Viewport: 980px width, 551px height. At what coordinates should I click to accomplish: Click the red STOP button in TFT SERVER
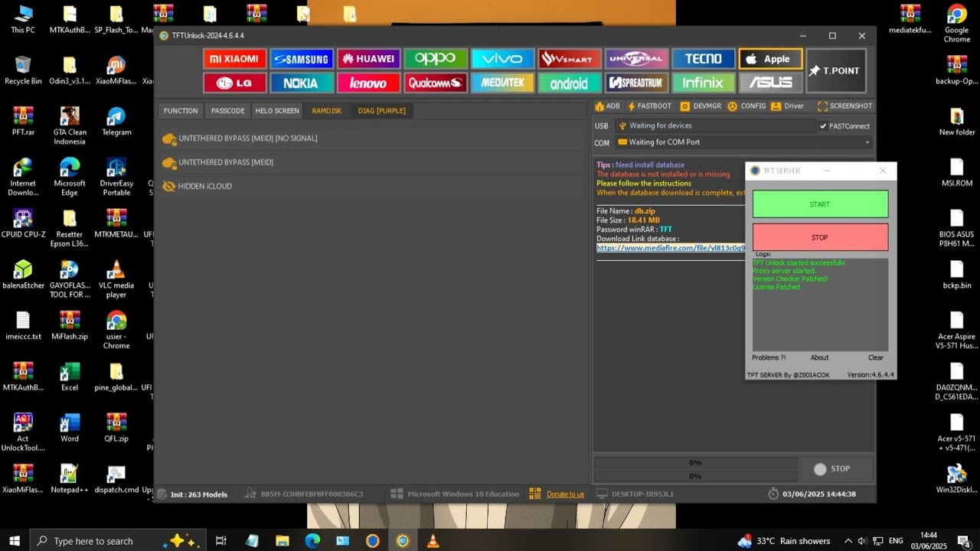pos(820,237)
